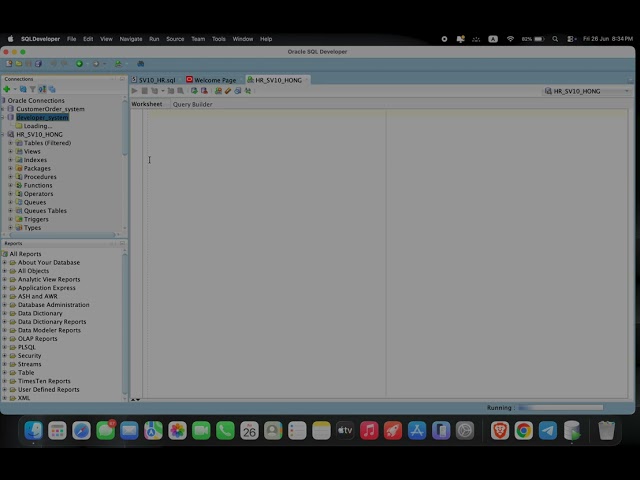Switch to the Query Builder tab
The height and width of the screenshot is (480, 640).
(x=192, y=104)
